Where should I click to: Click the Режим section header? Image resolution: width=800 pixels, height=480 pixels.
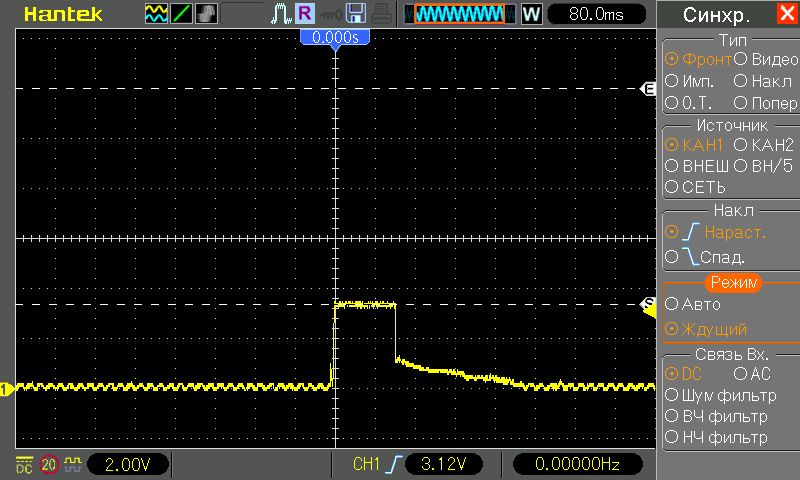pos(732,284)
